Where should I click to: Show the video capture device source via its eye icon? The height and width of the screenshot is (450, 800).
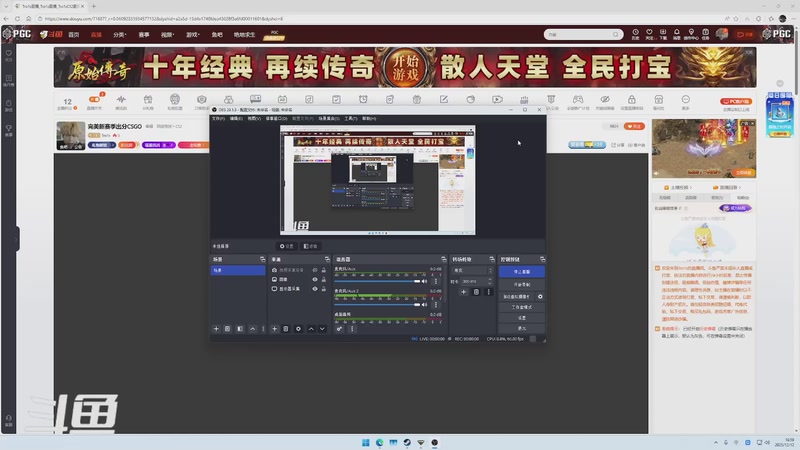pyautogui.click(x=315, y=270)
